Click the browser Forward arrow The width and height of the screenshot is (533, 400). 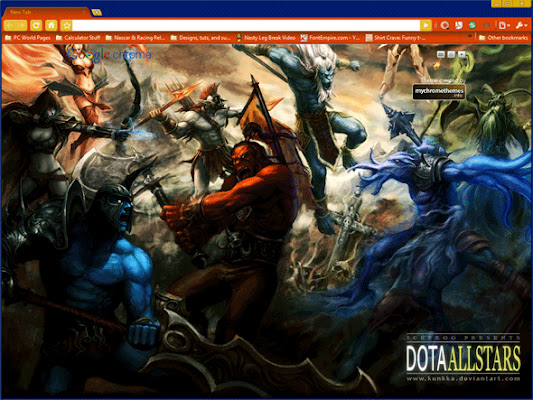pos(21,25)
